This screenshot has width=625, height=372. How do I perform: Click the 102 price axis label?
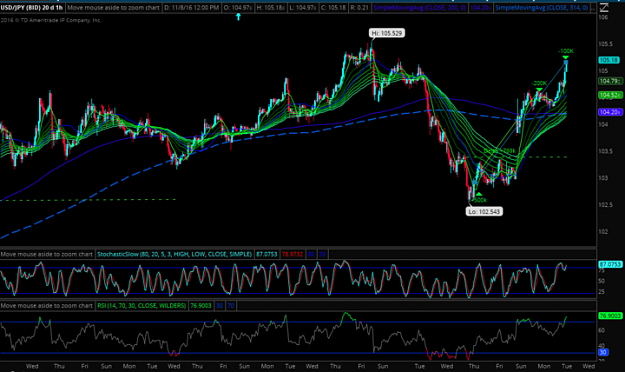click(x=603, y=231)
